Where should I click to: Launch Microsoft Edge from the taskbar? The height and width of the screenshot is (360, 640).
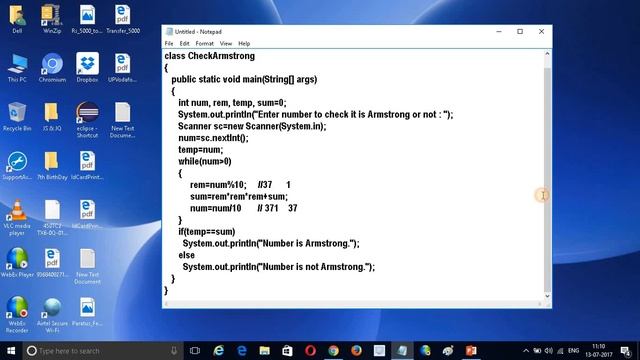(x=242, y=351)
